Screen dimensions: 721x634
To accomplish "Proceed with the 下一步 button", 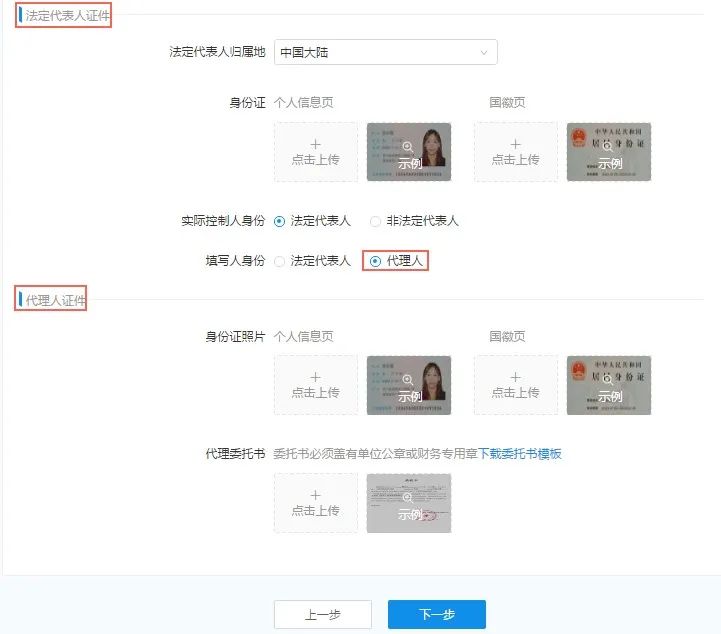I will point(436,615).
